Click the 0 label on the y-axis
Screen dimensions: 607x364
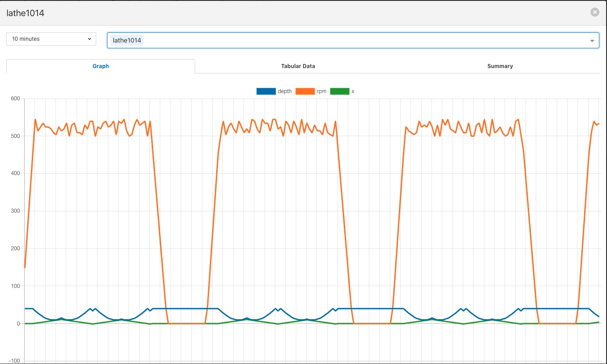(18, 324)
